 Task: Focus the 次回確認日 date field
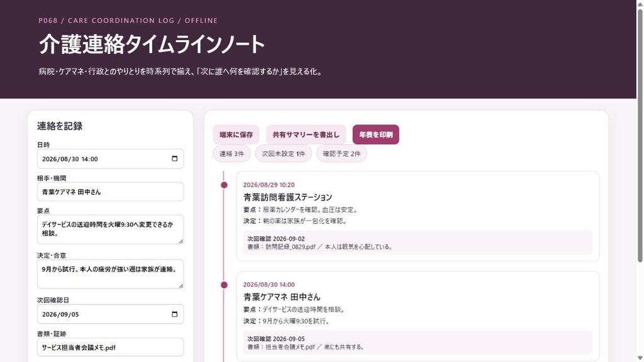tap(111, 314)
